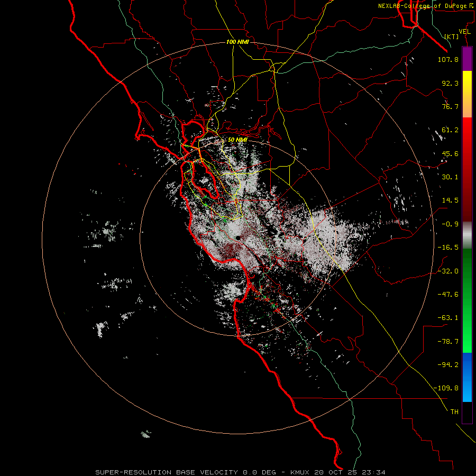The image size is (476, 476).
Task: Click the 61.2 velocity scale value
Action: [x=450, y=130]
